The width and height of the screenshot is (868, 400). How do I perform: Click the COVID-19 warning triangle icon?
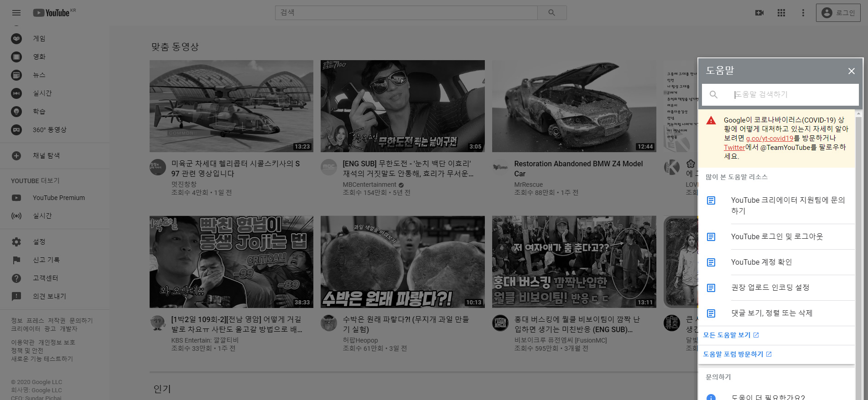711,121
